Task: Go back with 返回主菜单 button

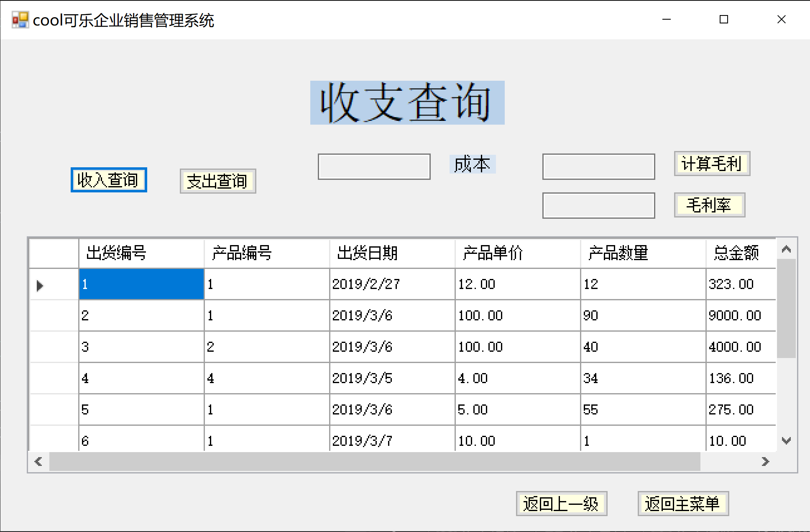Action: point(683,504)
